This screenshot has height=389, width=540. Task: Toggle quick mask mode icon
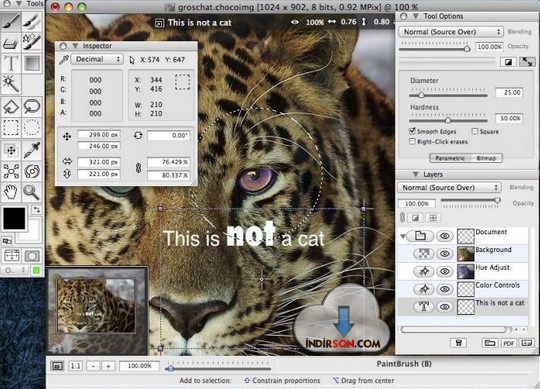coord(32,256)
